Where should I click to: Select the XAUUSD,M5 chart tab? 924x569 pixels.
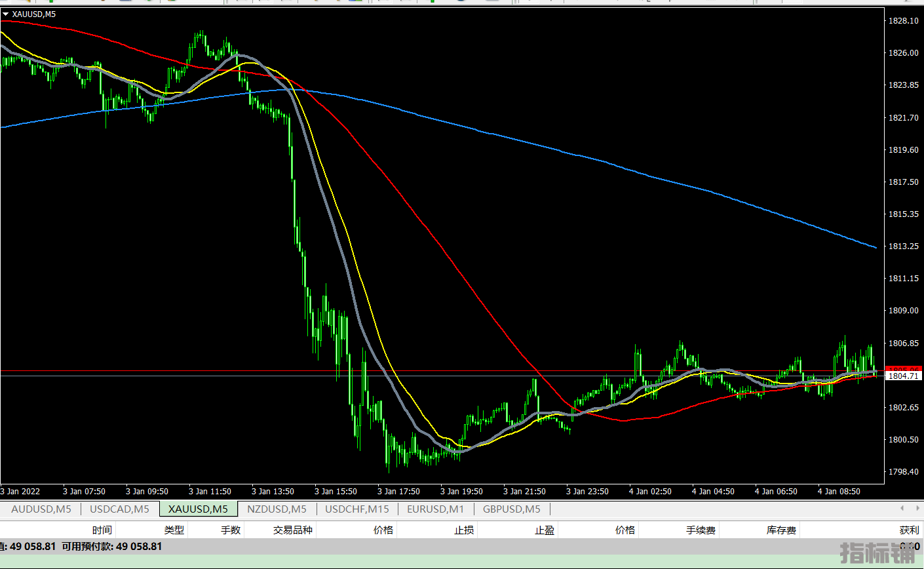198,509
